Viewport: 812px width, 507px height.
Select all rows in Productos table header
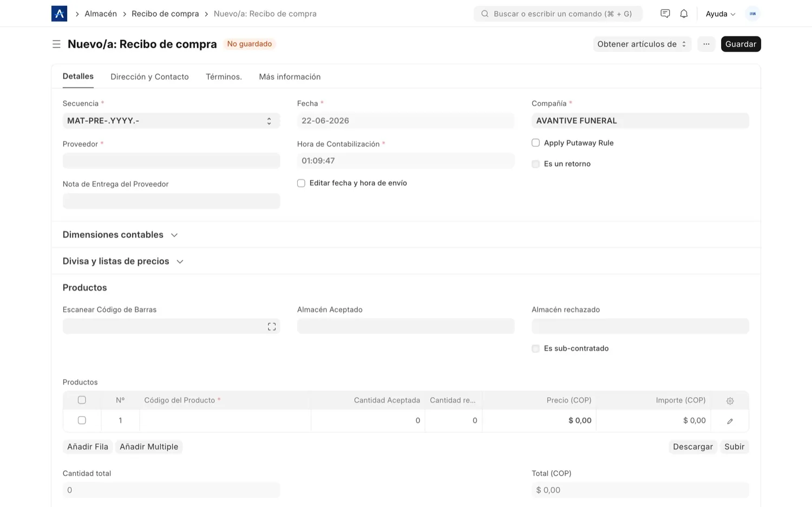coord(82,400)
